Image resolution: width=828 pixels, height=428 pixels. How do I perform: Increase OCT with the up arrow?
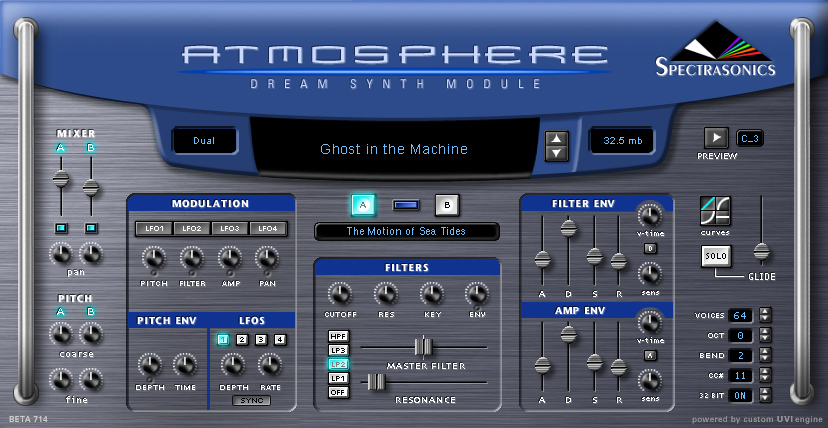765,331
